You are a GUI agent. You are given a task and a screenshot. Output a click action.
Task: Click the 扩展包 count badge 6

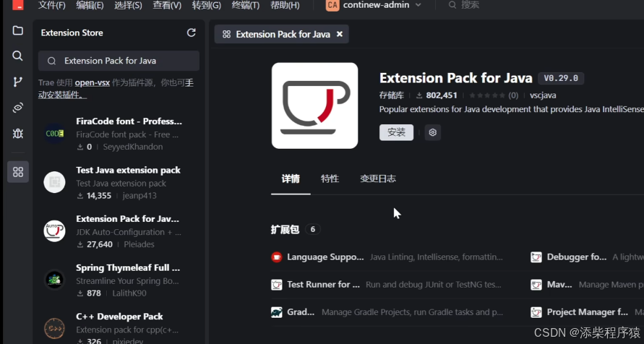tap(312, 229)
